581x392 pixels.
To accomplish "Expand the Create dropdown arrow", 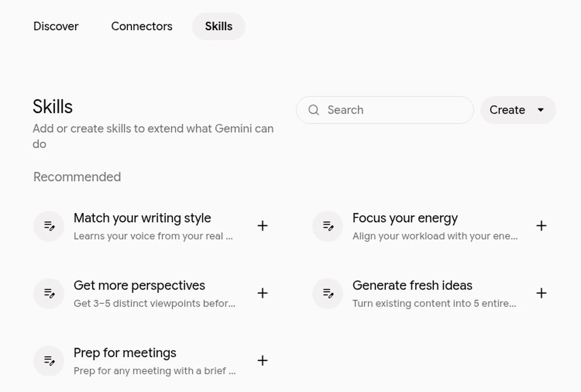I will click(540, 110).
